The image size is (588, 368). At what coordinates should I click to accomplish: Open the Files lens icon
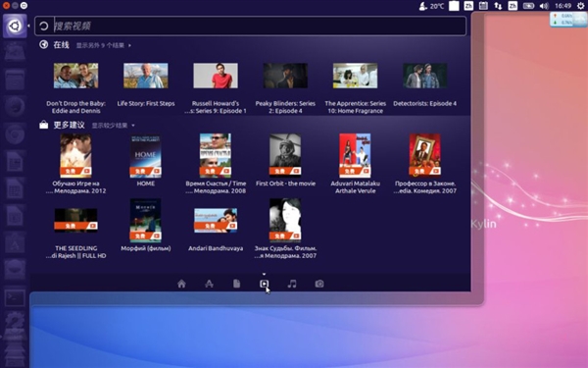pyautogui.click(x=236, y=284)
